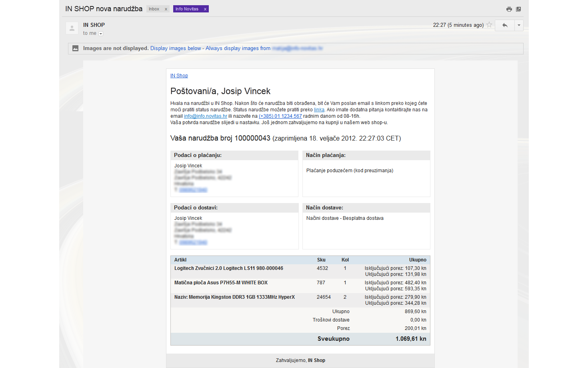Click 'Always display images from' link
The height and width of the screenshot is (368, 588).
(x=238, y=48)
